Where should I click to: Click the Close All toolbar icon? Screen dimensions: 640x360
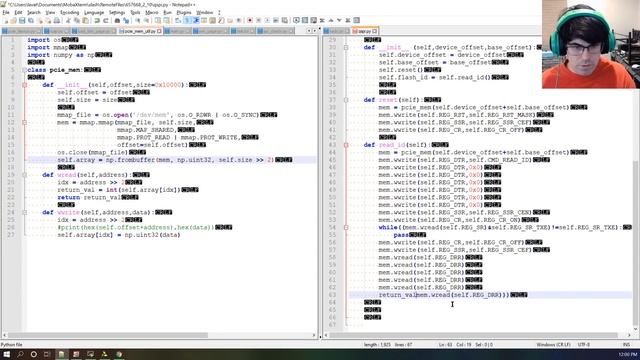point(48,20)
